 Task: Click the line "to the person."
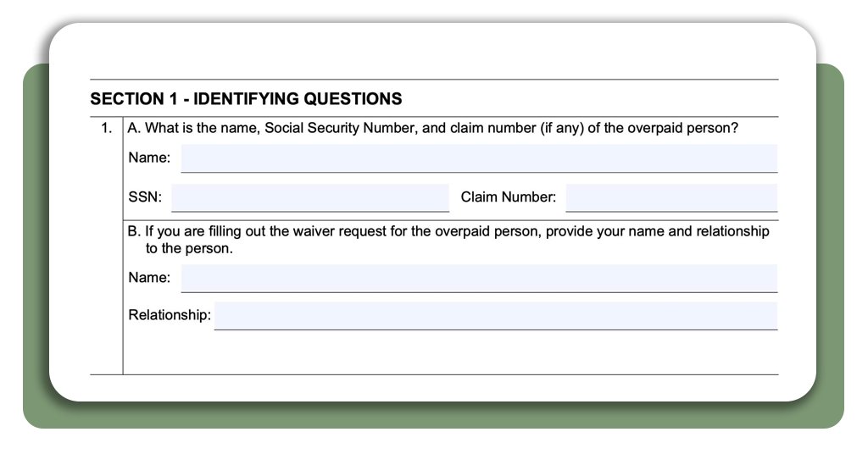tap(189, 249)
